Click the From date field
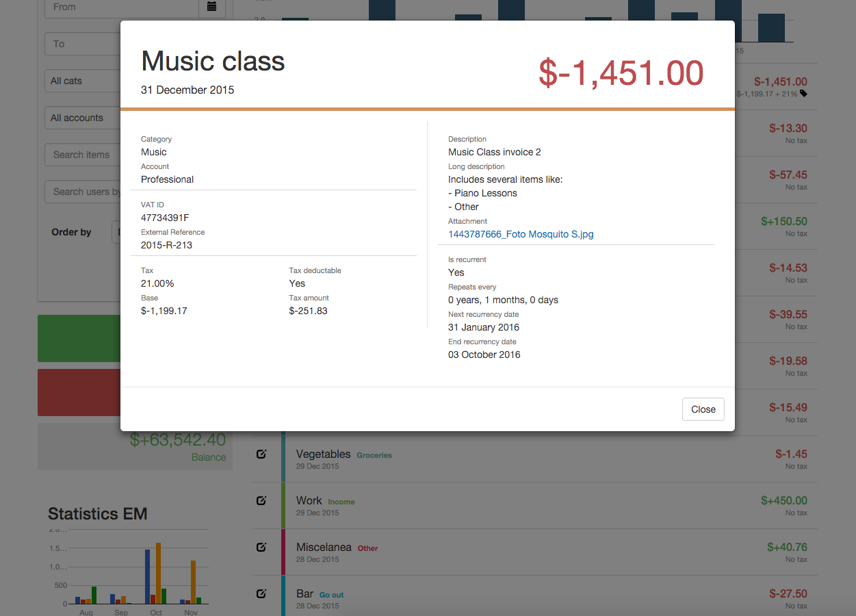Viewport: 856px width, 616px height. tap(122, 7)
